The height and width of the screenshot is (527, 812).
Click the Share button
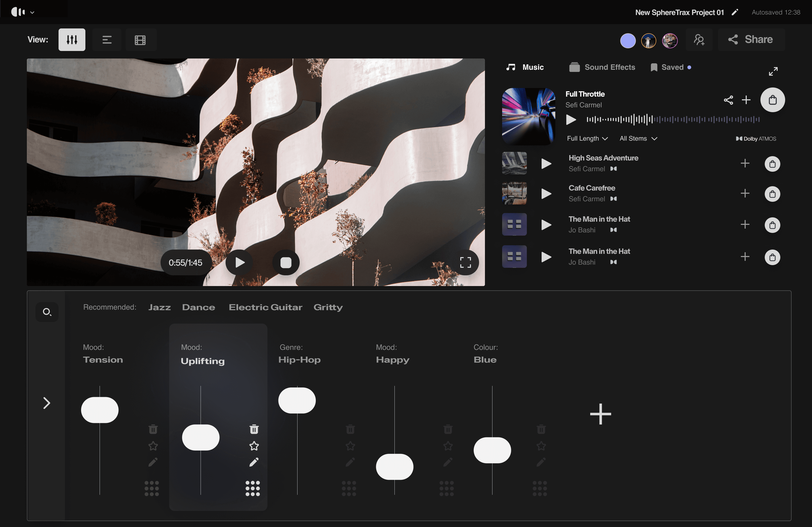(x=751, y=39)
